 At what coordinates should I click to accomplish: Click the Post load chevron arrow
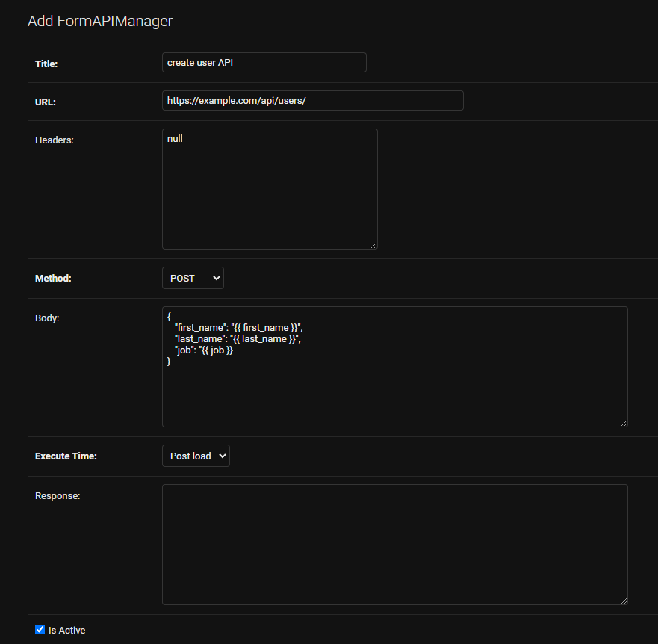[x=223, y=456]
